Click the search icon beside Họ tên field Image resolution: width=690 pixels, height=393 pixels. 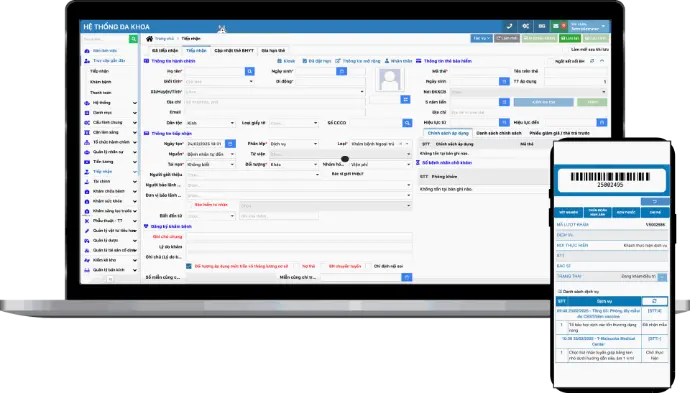coord(250,71)
